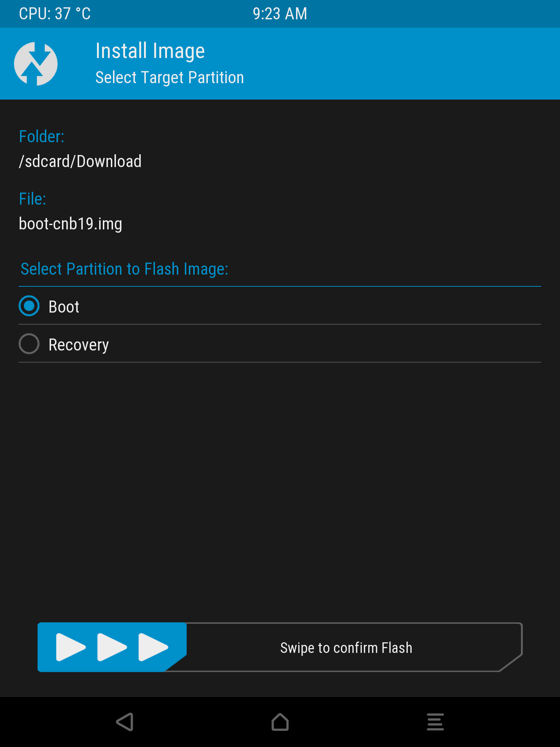Click the /sdcard/Download folder path
The image size is (560, 747).
point(80,161)
